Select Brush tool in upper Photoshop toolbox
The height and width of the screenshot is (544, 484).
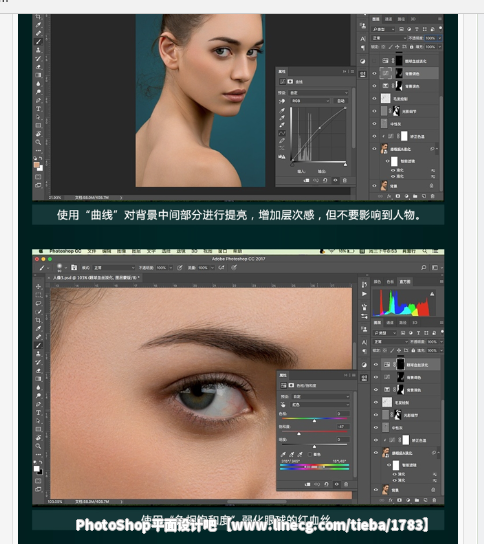38,42
